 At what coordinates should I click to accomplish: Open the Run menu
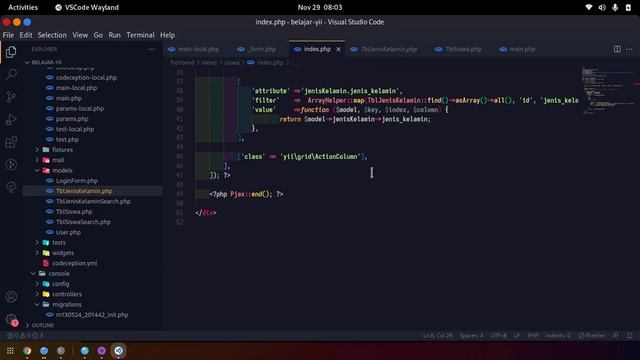pos(114,35)
